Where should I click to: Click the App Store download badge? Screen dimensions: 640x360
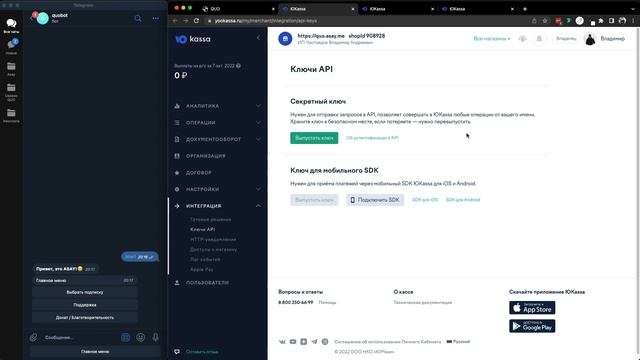coord(532,308)
